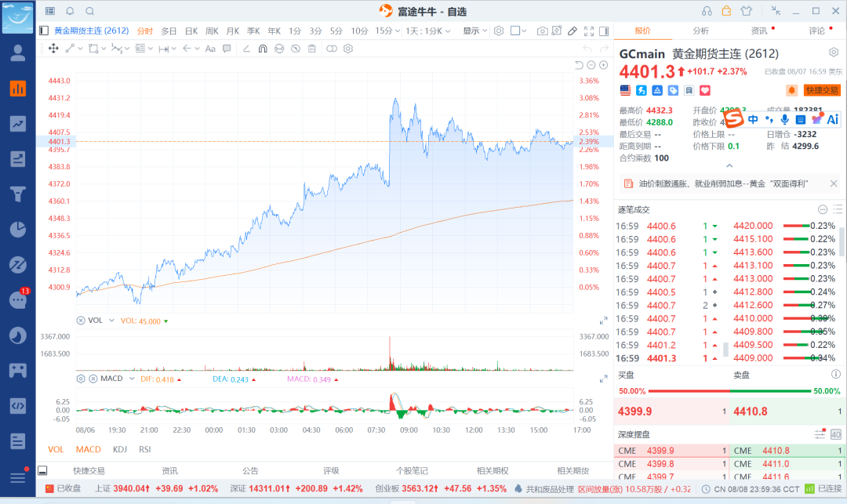Open the quotes bar-chart sidebar icon
The width and height of the screenshot is (847, 504).
coord(18,89)
